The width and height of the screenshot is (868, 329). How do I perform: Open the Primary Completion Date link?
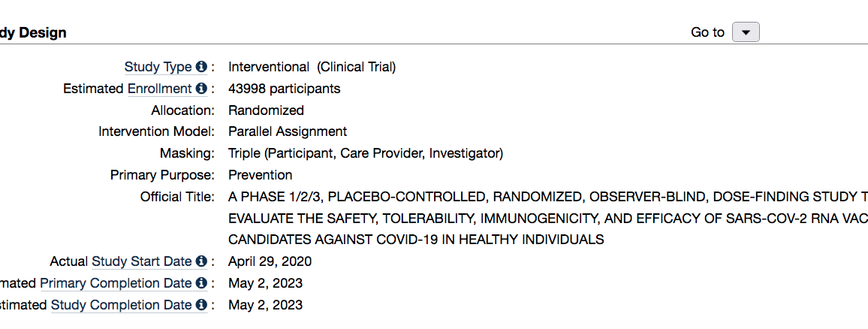pyautogui.click(x=116, y=283)
